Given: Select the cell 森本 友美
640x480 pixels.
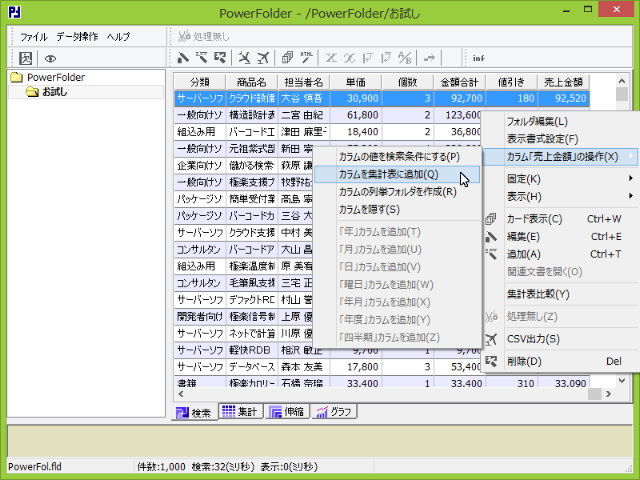Looking at the screenshot, I should click(304, 367).
